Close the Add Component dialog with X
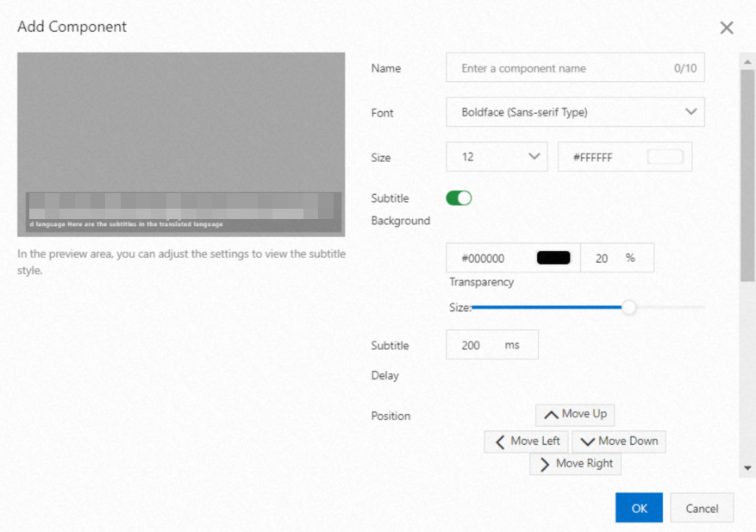Screen dimensions: 756x532 [x=727, y=28]
